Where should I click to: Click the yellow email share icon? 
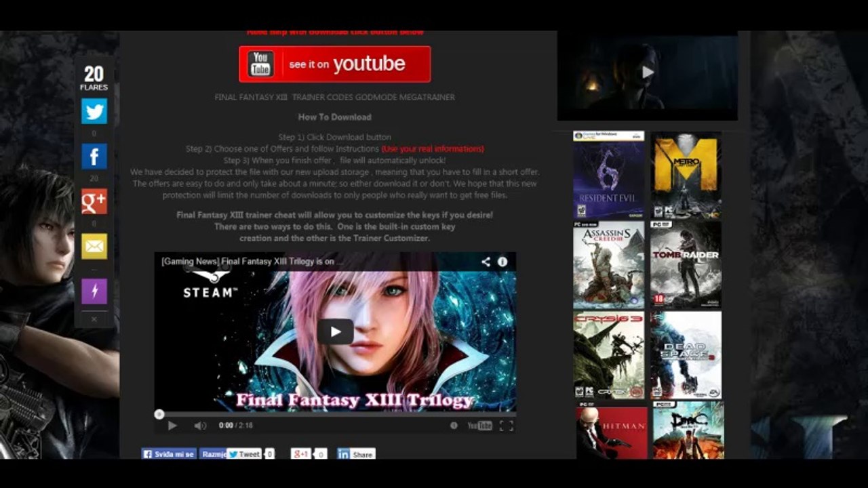coord(94,246)
